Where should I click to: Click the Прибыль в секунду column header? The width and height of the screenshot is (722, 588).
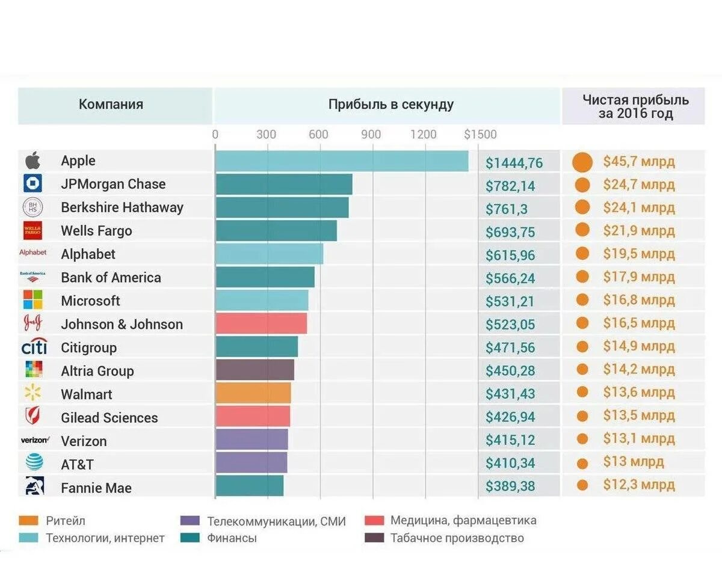coord(387,106)
